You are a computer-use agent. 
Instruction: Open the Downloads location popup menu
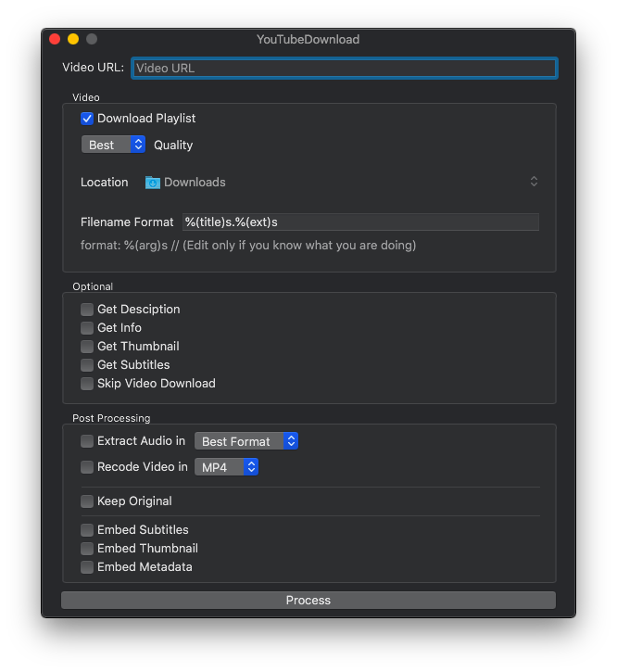(342, 183)
